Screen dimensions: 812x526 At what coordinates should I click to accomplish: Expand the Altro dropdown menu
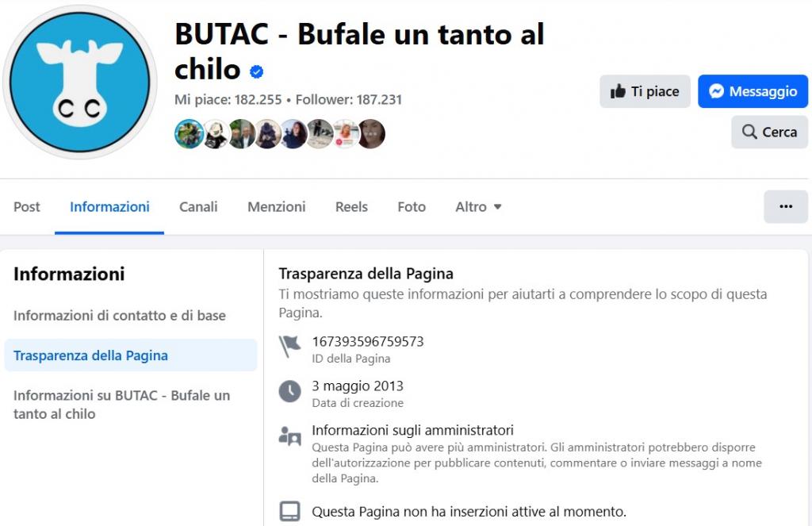[478, 206]
